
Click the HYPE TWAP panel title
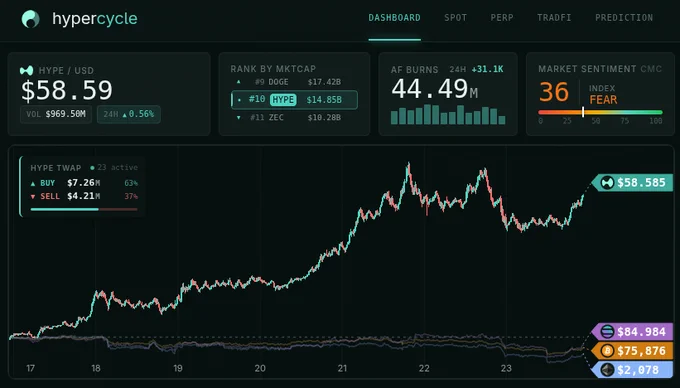(x=56, y=168)
